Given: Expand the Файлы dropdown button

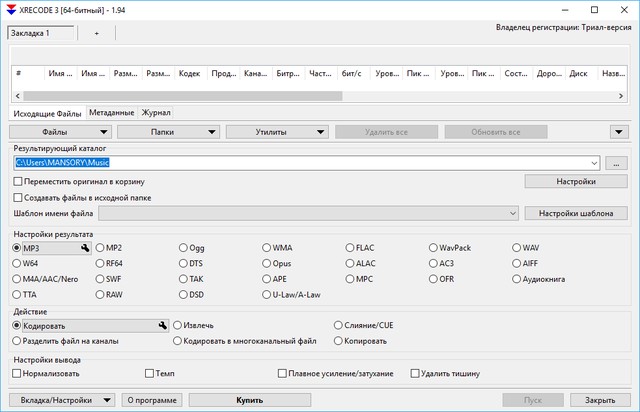Looking at the screenshot, I should coord(60,131).
